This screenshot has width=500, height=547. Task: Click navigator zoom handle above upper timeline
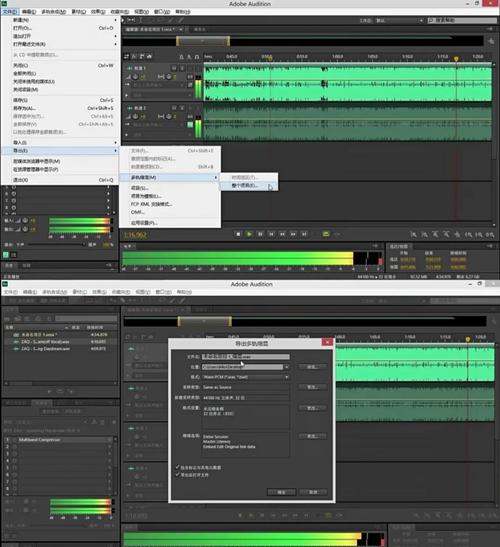(x=203, y=41)
